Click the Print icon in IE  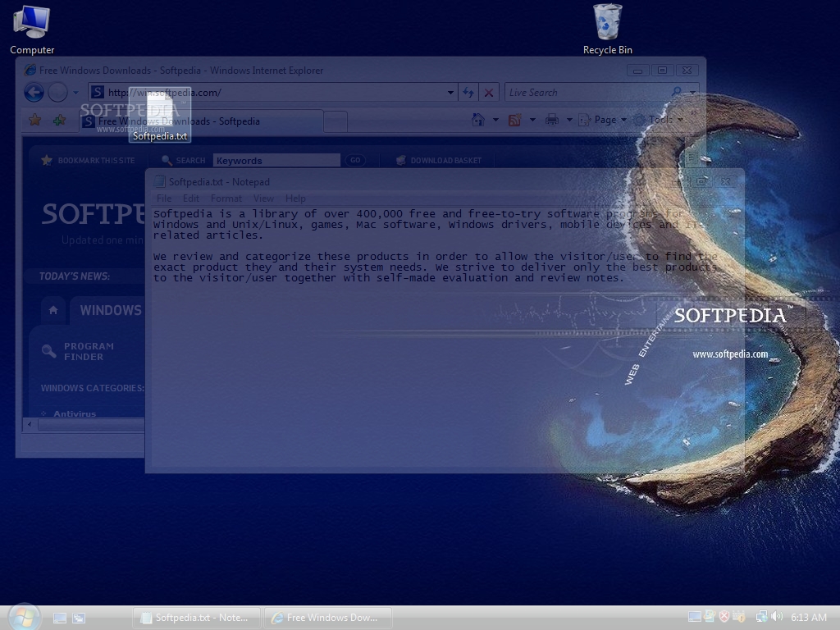point(552,120)
